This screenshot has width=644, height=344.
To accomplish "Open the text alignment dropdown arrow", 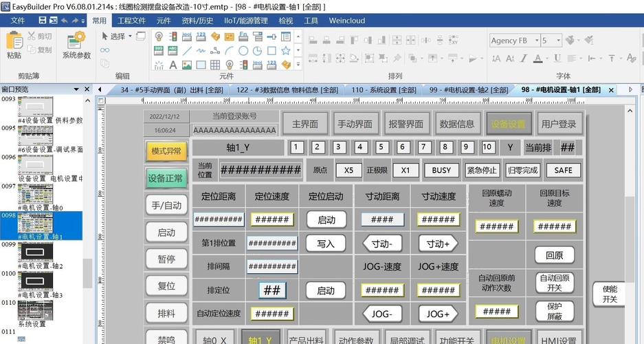I will tap(581, 58).
